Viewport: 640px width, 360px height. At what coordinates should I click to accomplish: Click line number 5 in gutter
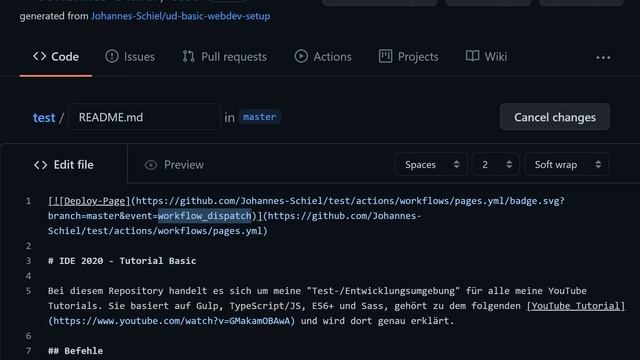[x=28, y=291]
